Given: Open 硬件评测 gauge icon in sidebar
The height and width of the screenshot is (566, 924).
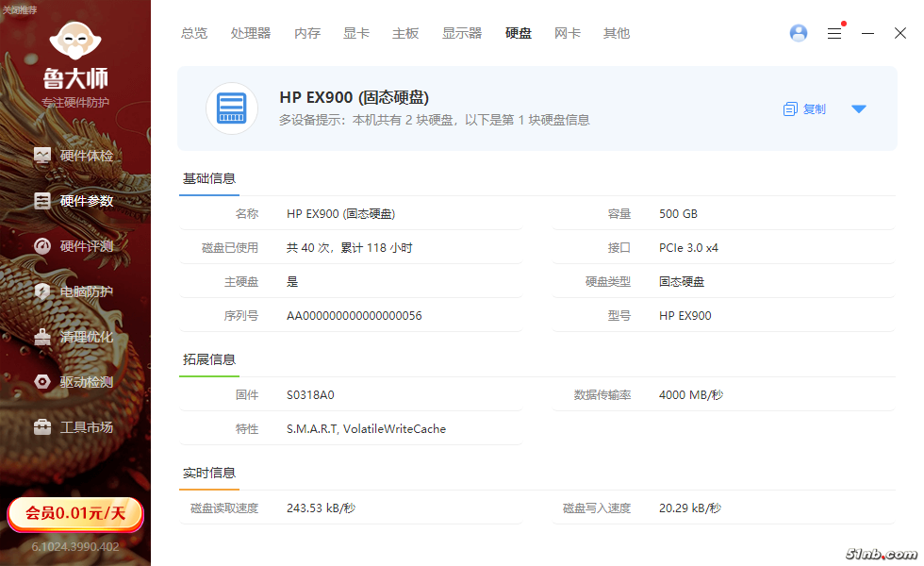Looking at the screenshot, I should coord(42,246).
